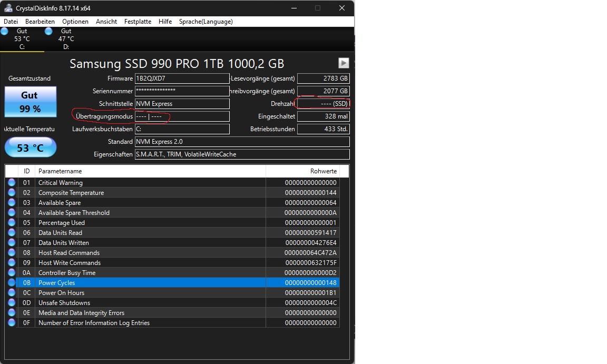Screen dimensions: 607x364
Task: Click the total writes value 2077 GB
Action: coord(323,91)
